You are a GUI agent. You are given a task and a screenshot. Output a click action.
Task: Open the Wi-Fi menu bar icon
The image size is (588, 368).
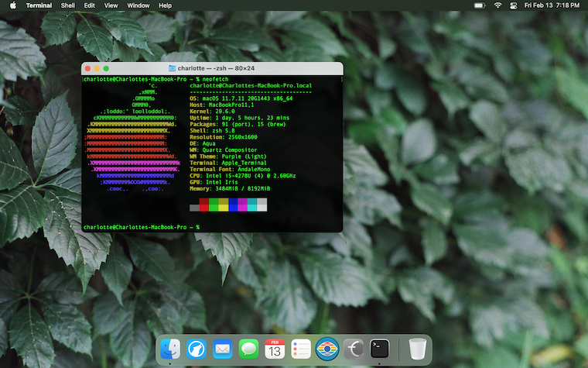pyautogui.click(x=497, y=5)
